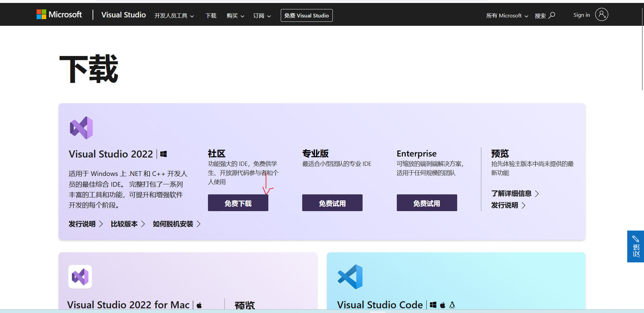The width and height of the screenshot is (644, 313).
Task: Open the 发行说明 link under 预览
Action: (508, 205)
